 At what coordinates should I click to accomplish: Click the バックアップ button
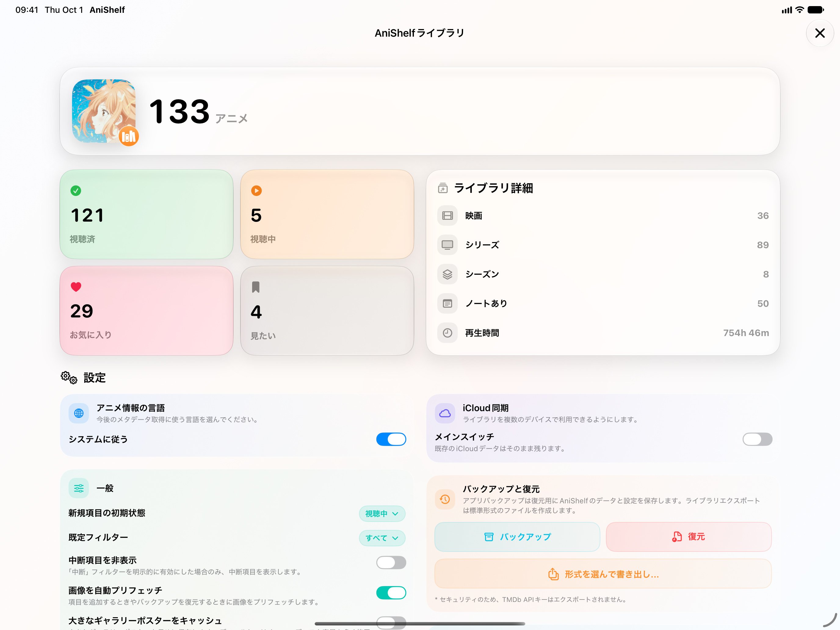click(x=517, y=537)
